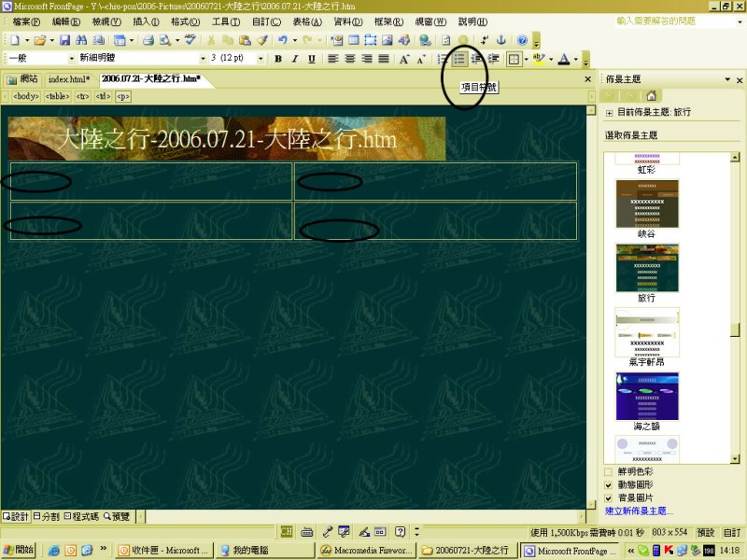Switch to the 網站 tab
The height and width of the screenshot is (560, 747).
click(x=22, y=79)
